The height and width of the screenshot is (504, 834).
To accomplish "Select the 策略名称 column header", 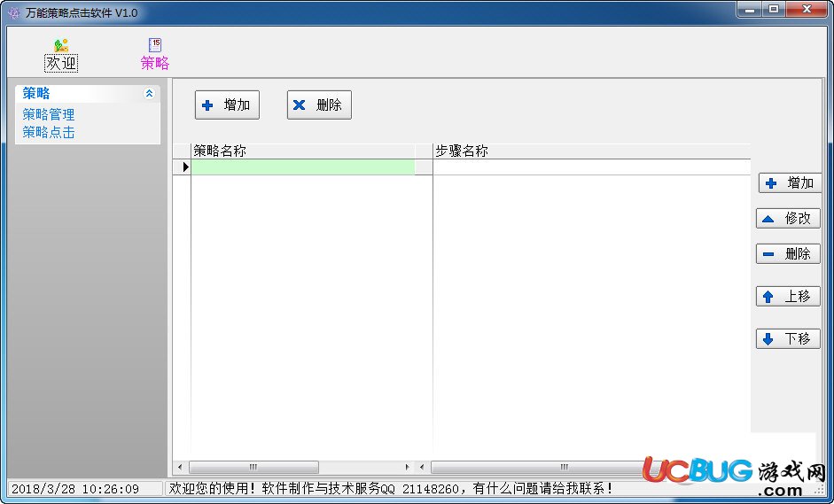I will (302, 151).
